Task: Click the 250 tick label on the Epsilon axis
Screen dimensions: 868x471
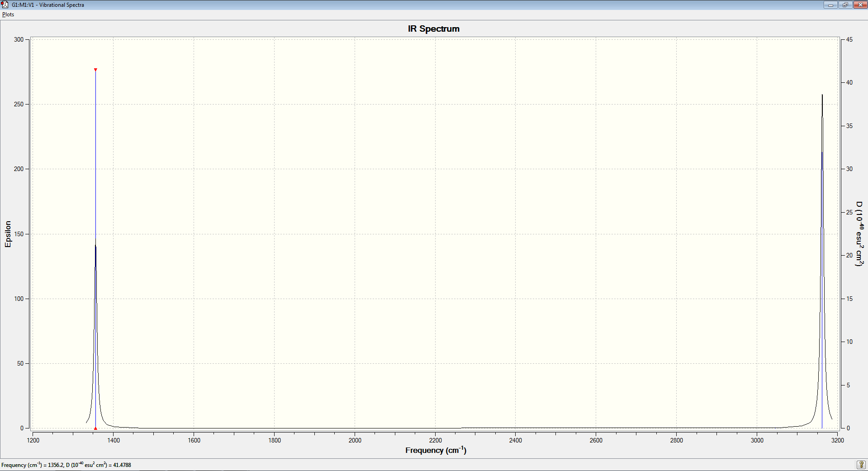Action: (x=19, y=104)
